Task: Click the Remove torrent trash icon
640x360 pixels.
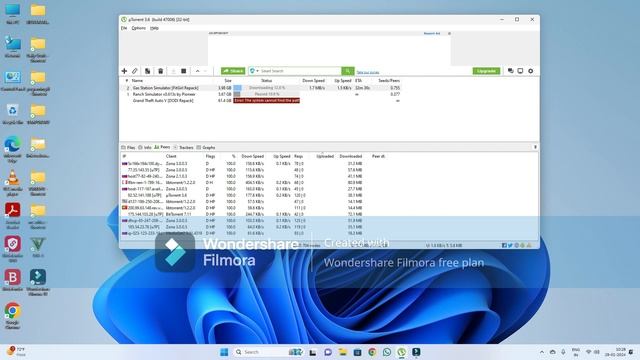Action: point(160,71)
